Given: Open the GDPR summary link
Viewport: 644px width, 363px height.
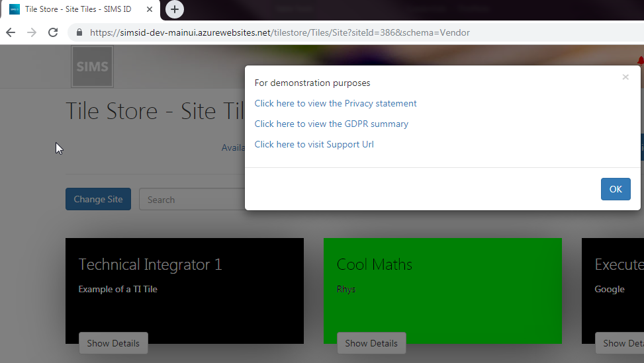Looking at the screenshot, I should tap(331, 124).
